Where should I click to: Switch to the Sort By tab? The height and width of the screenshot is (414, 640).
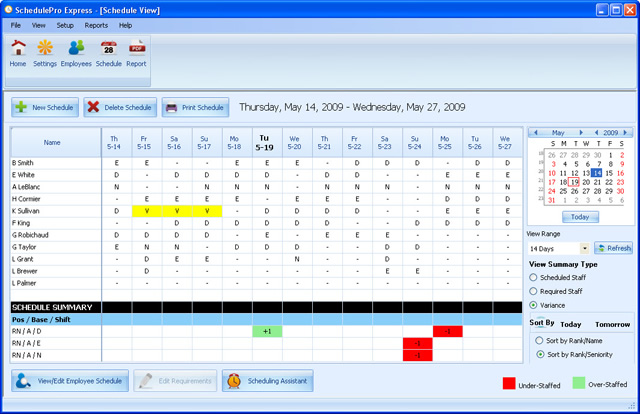click(542, 323)
